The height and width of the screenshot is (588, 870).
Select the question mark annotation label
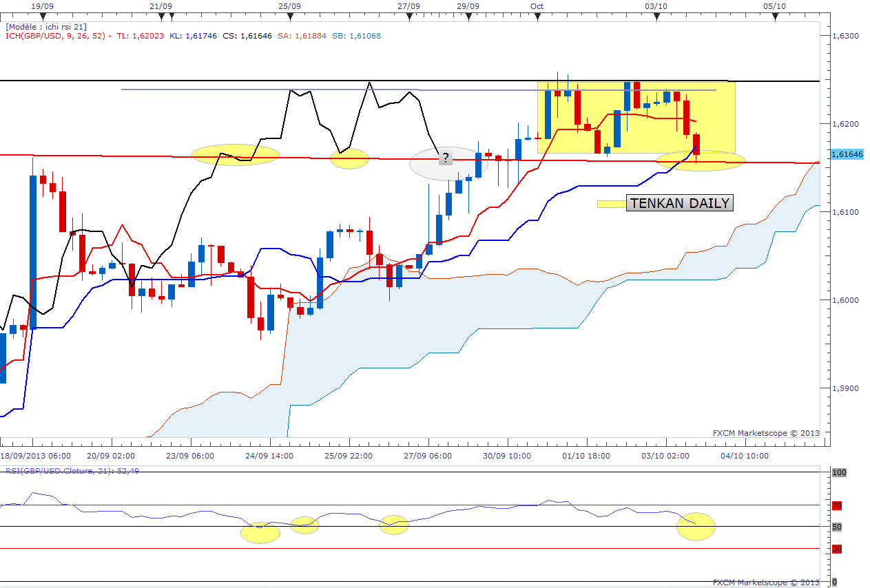coord(446,158)
